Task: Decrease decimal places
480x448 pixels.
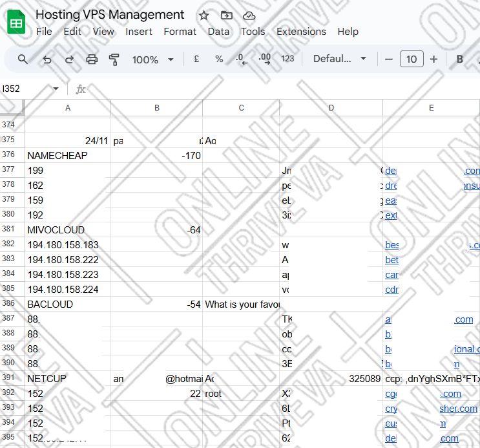Action: [242, 59]
